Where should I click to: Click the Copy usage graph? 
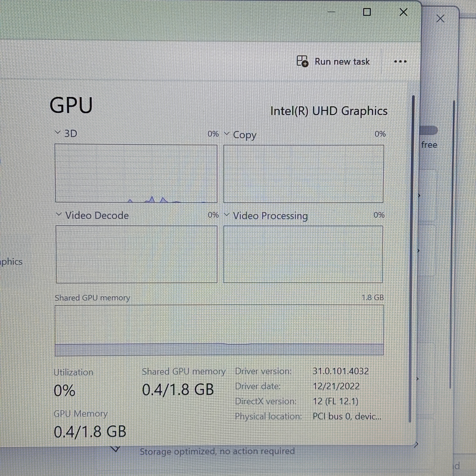tap(303, 174)
